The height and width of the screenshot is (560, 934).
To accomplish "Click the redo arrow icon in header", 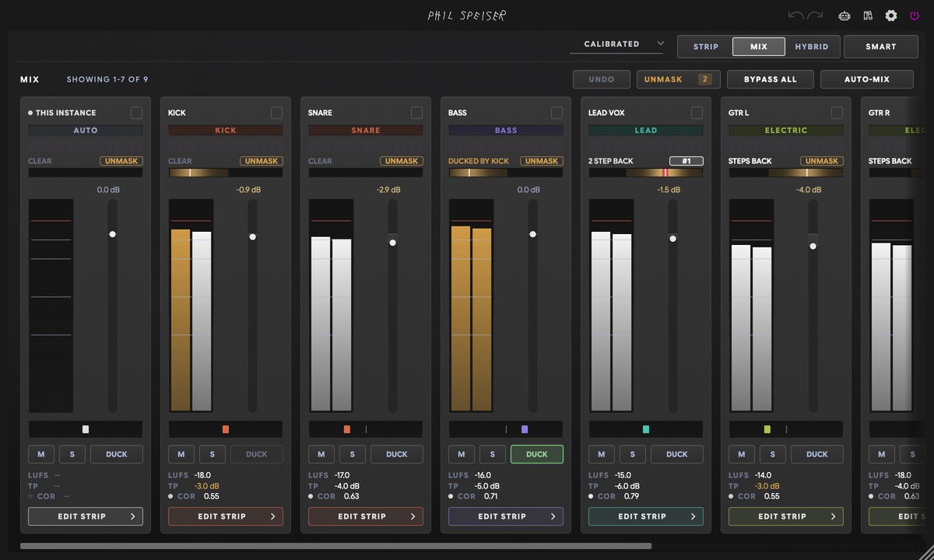I will click(x=815, y=16).
